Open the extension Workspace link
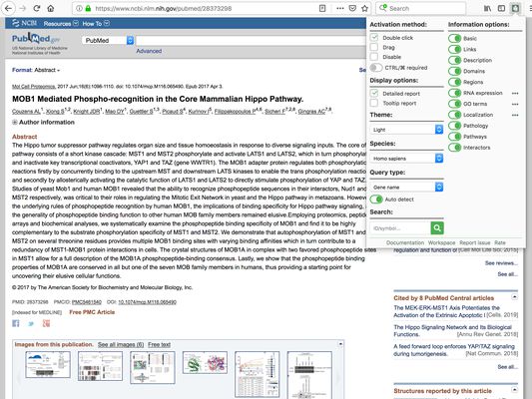 (x=441, y=242)
